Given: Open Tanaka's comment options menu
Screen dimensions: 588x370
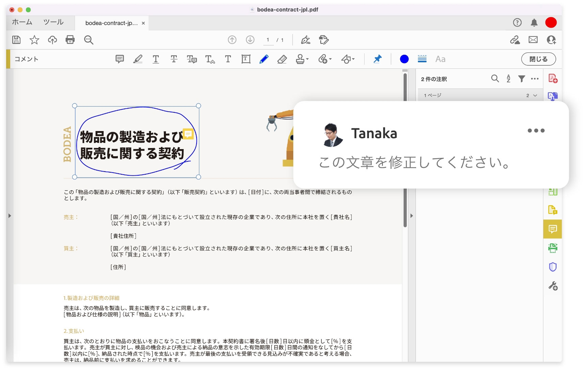Looking at the screenshot, I should tap(536, 131).
